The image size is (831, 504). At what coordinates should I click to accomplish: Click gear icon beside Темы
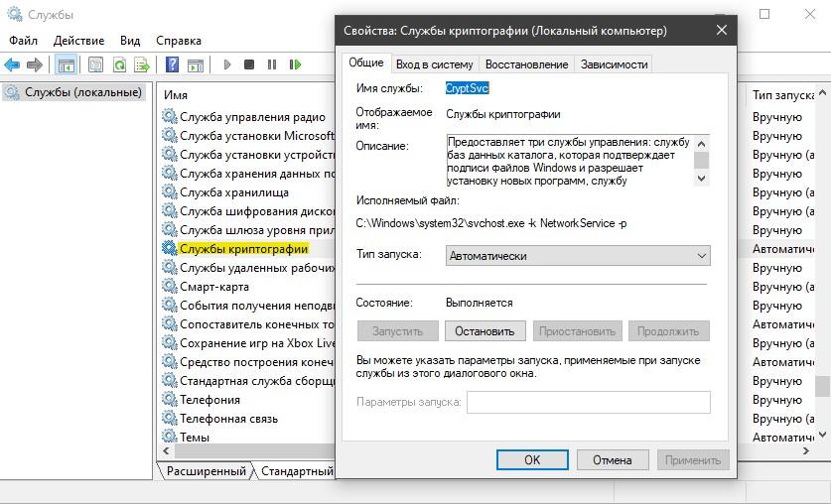tap(170, 437)
